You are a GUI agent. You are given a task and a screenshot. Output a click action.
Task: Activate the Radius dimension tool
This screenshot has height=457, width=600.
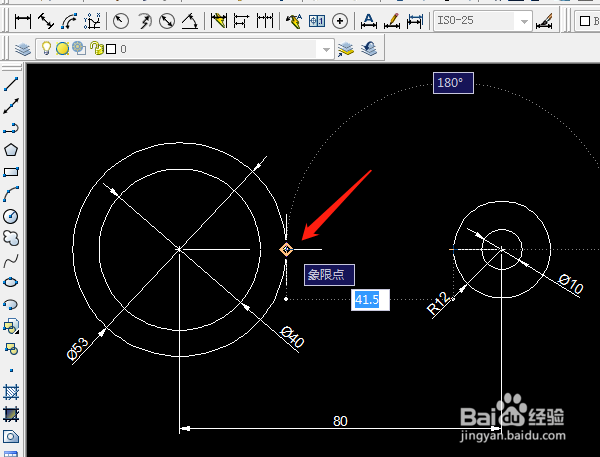(x=121, y=21)
